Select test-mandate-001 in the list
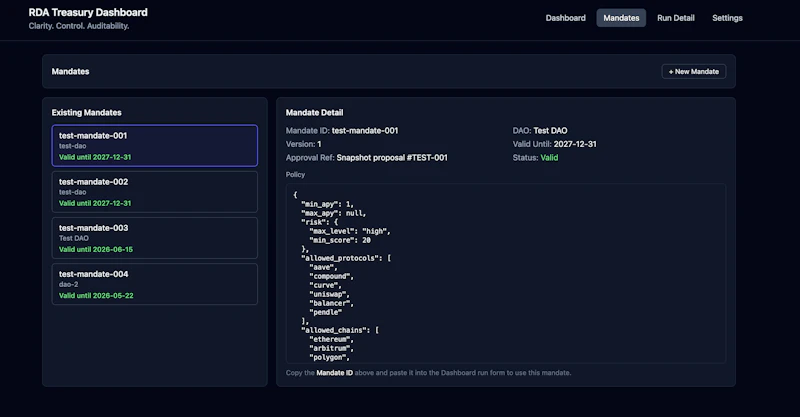 click(x=155, y=145)
